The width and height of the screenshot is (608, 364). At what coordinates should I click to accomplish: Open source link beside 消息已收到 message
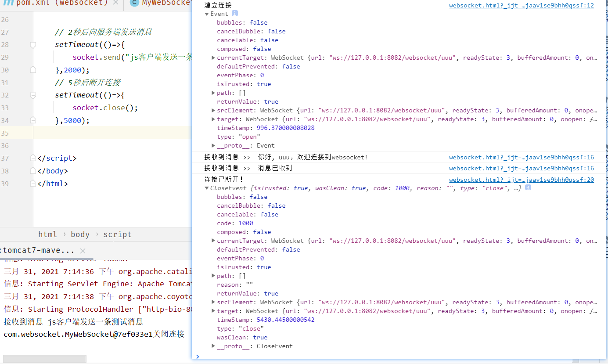pyautogui.click(x=522, y=168)
